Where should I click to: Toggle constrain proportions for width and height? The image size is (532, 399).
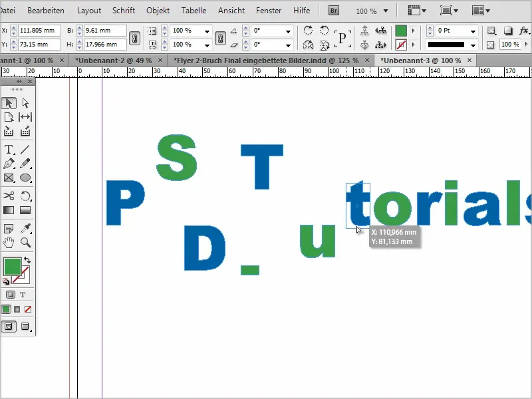[135, 38]
